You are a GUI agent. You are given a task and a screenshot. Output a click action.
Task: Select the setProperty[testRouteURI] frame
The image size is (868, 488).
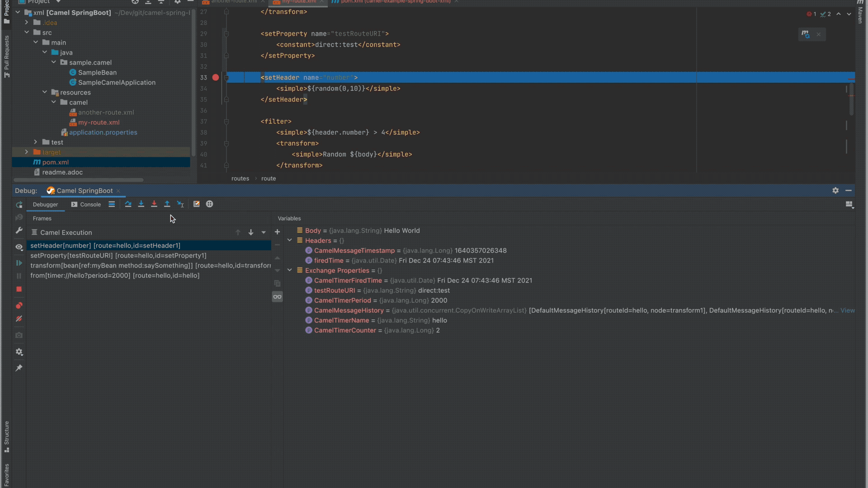118,256
